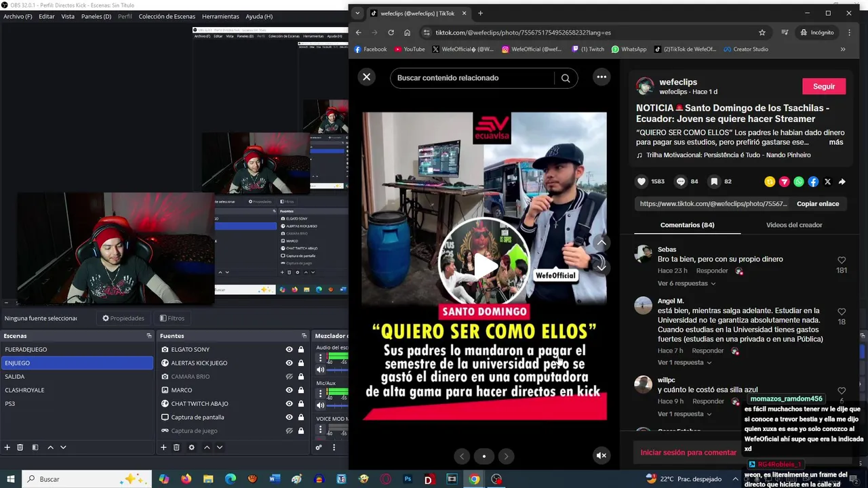Unlock the ELGATO SONY source
Screen dimensions: 868x488
301,350
